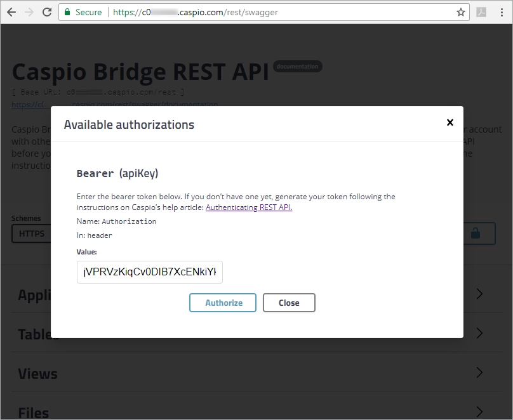Image resolution: width=513 pixels, height=420 pixels.
Task: Expand the Views section chevron
Action: (479, 372)
